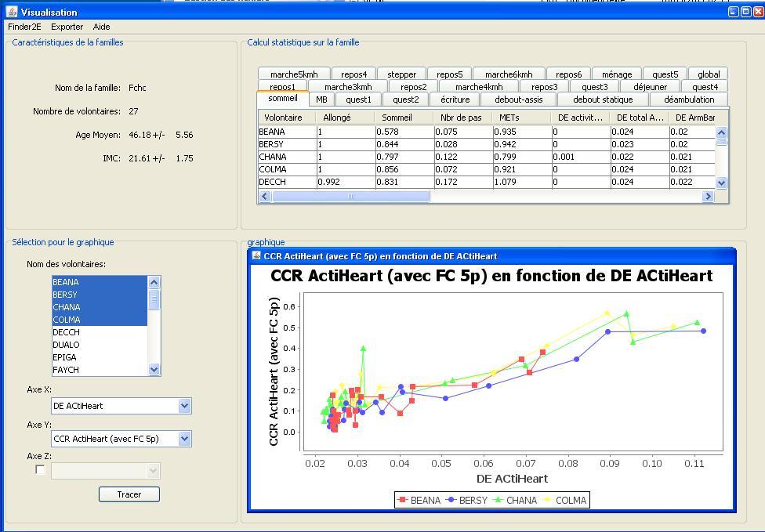765x532 pixels.
Task: Select volunteer DUALO in the list
Action: pyautogui.click(x=100, y=345)
